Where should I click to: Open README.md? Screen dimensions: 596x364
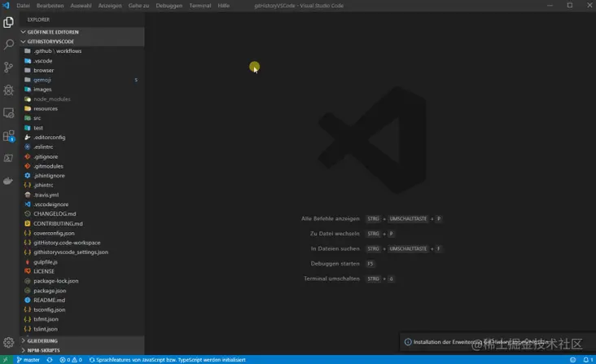tap(82, 300)
